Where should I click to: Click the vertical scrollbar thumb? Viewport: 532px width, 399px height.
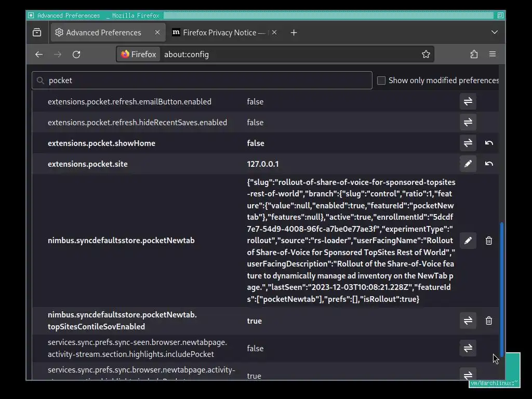click(502, 289)
